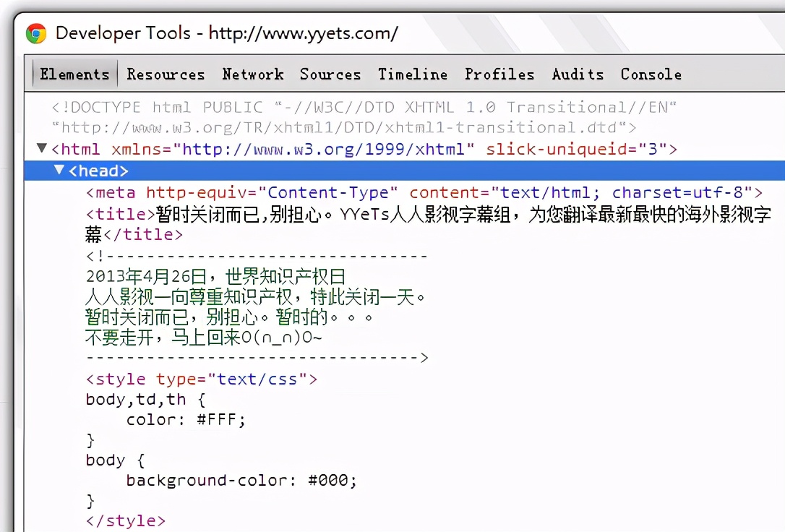Click the 'color: #FFF;' declaration

coord(186,419)
